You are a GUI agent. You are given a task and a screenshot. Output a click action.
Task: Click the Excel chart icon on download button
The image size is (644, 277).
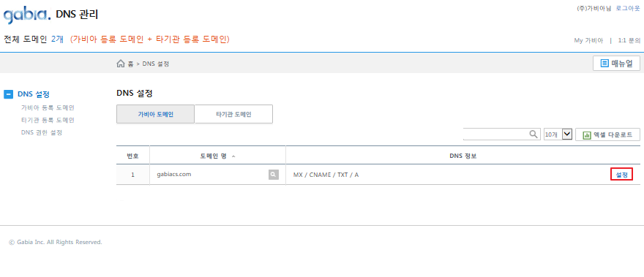(x=587, y=134)
